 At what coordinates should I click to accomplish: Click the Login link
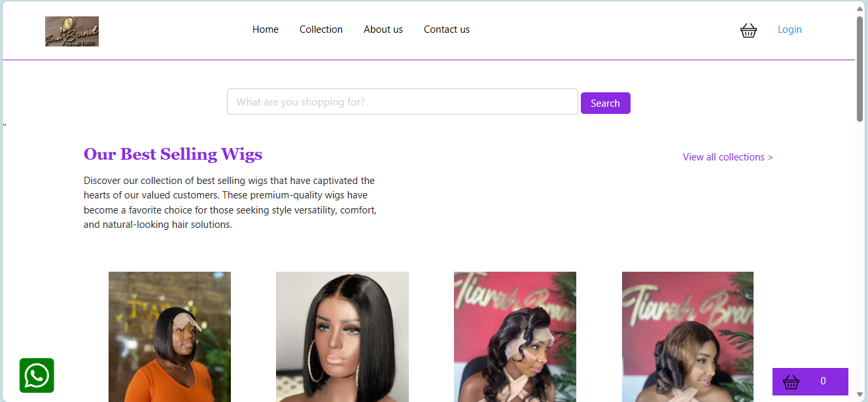(790, 29)
